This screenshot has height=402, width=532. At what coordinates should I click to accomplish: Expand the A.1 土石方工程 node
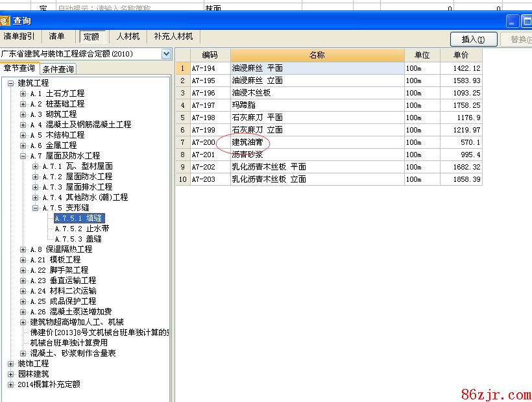[23, 94]
